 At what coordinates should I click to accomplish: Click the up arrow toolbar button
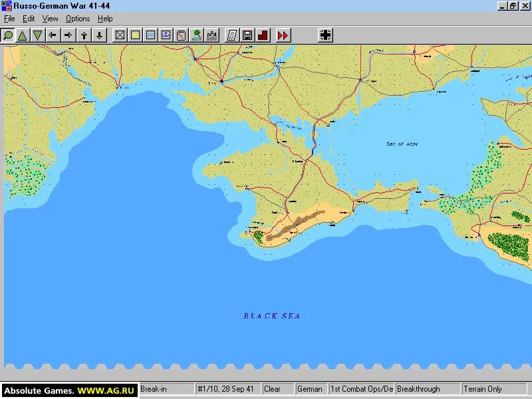click(x=84, y=35)
